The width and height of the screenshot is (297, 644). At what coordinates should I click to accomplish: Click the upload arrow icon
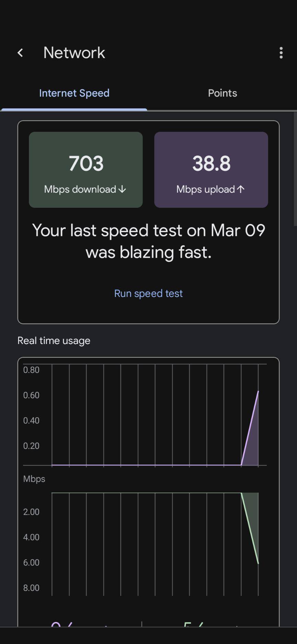click(241, 189)
